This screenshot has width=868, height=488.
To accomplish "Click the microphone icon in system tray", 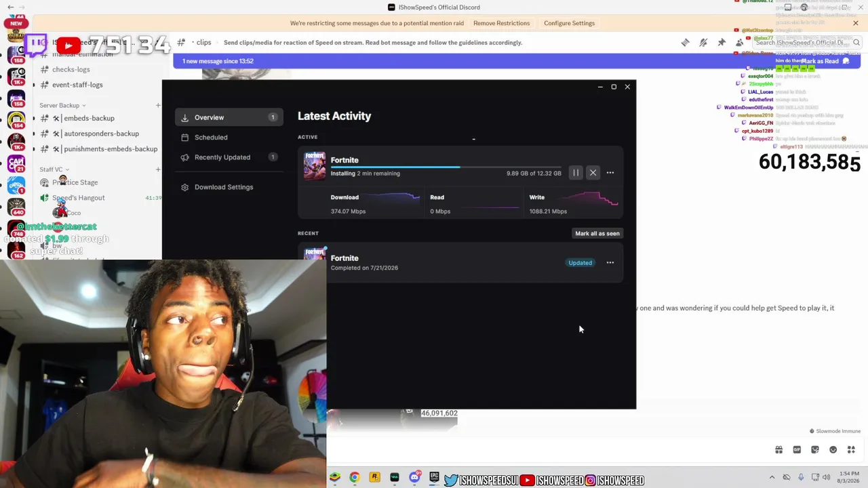I will [801, 477].
